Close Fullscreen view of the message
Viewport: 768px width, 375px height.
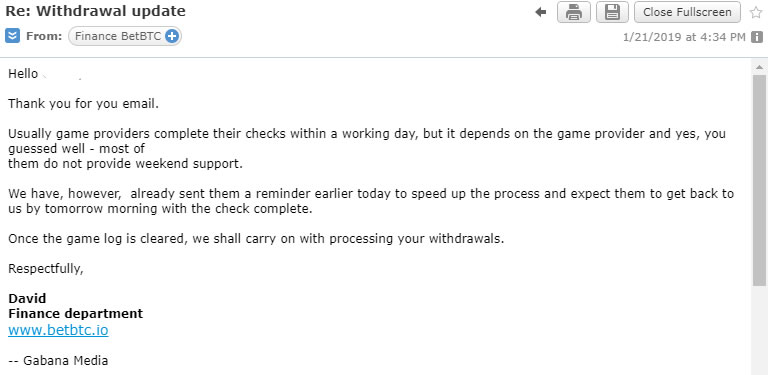coord(686,12)
